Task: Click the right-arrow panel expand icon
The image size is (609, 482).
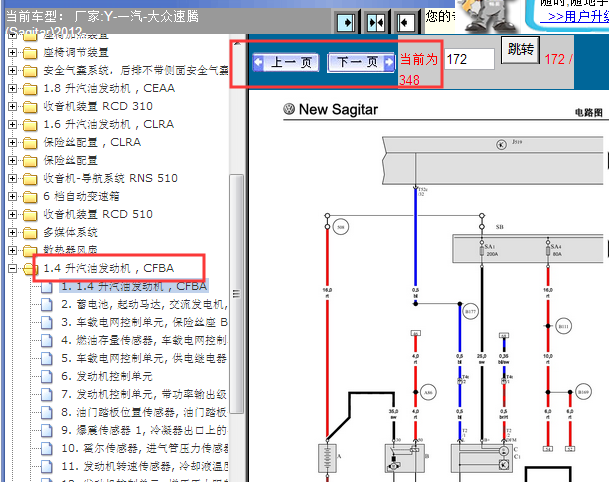Action: (x=345, y=23)
